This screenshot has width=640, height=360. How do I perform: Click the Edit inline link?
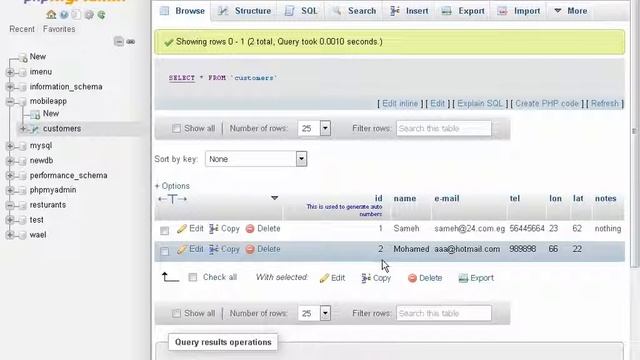point(400,104)
